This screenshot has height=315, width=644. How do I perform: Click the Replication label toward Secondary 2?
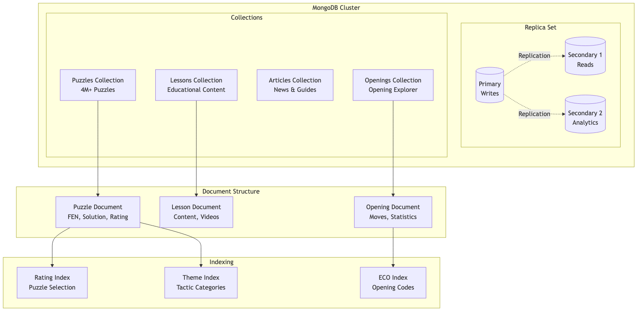pyautogui.click(x=534, y=114)
